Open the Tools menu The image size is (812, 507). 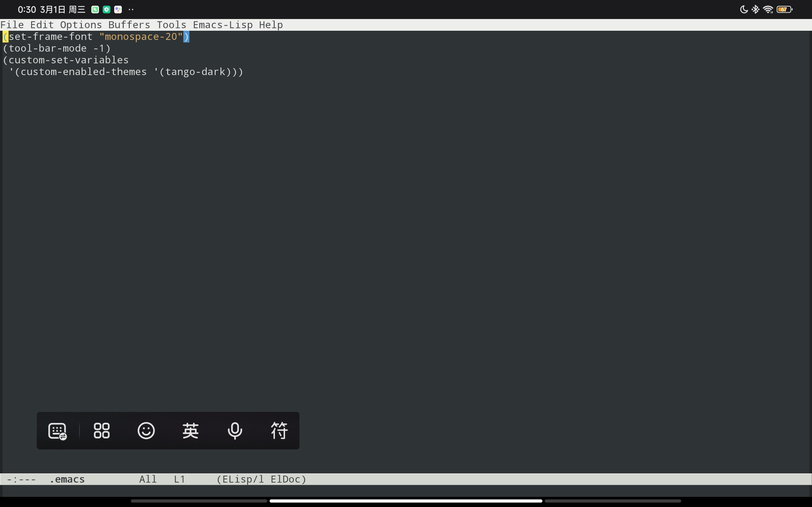click(x=172, y=25)
